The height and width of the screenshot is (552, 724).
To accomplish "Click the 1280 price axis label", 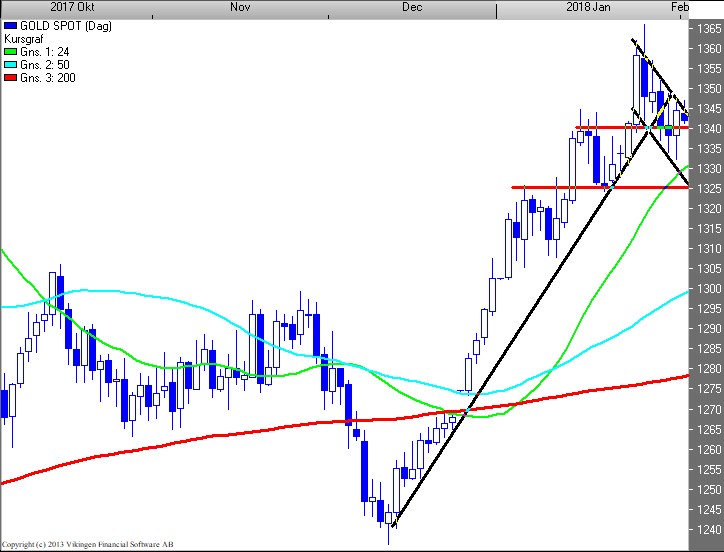I will 708,369.
